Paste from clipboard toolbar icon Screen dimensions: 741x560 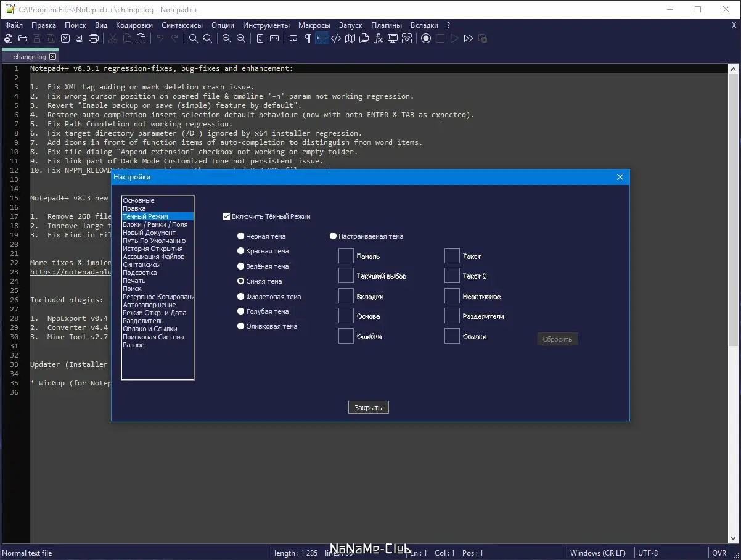[x=141, y=38]
